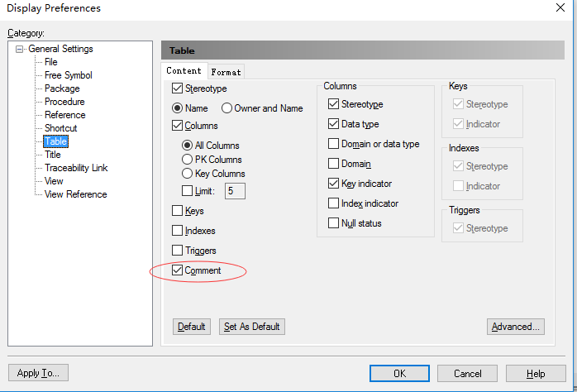Enable Index indicator checkbox

[333, 203]
